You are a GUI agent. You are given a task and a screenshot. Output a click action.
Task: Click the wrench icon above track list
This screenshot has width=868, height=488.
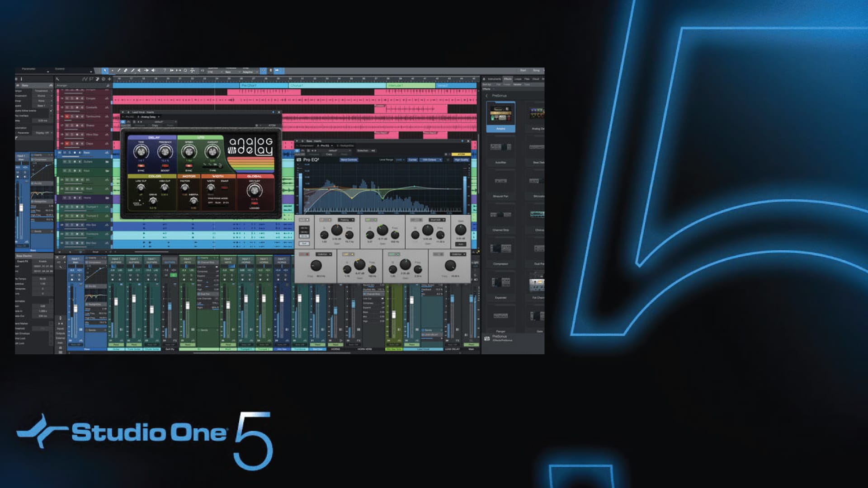click(57, 79)
